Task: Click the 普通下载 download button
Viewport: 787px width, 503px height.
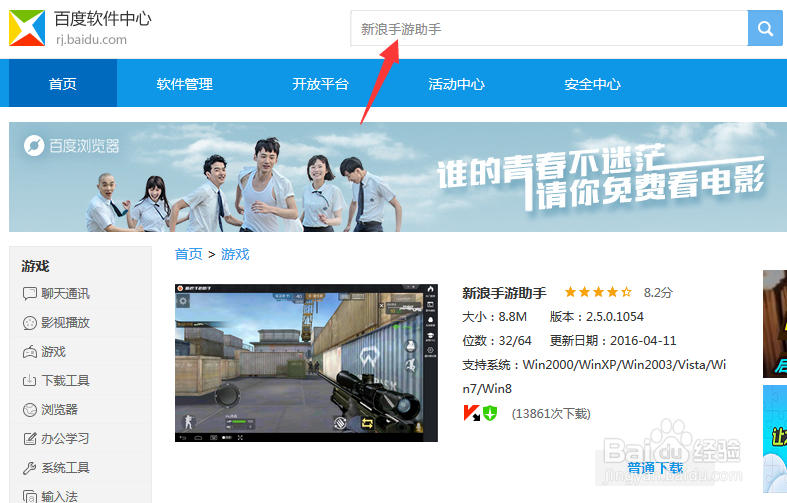Action: pyautogui.click(x=655, y=468)
